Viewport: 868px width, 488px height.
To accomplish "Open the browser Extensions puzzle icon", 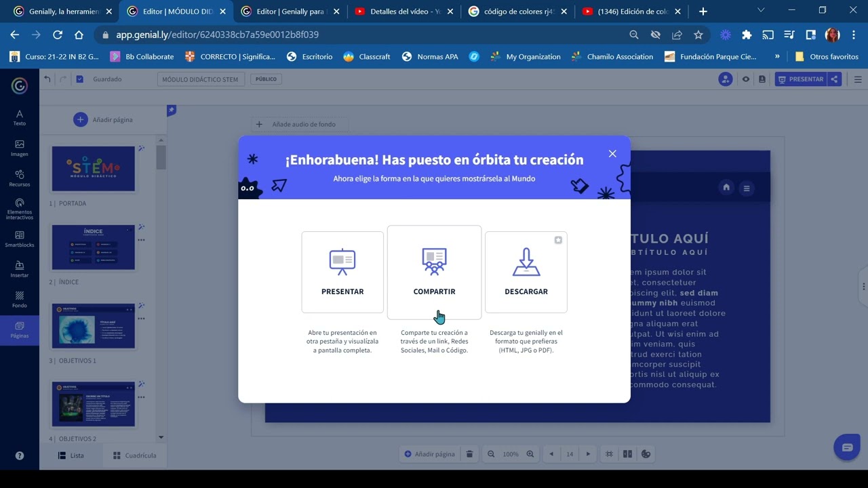I will coord(747,35).
